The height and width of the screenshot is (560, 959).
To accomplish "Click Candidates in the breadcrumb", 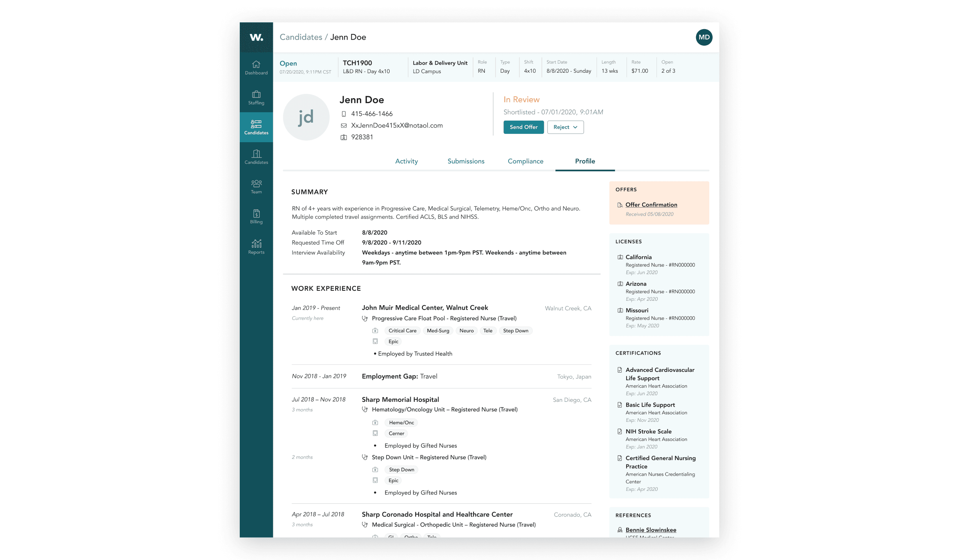I will (301, 37).
